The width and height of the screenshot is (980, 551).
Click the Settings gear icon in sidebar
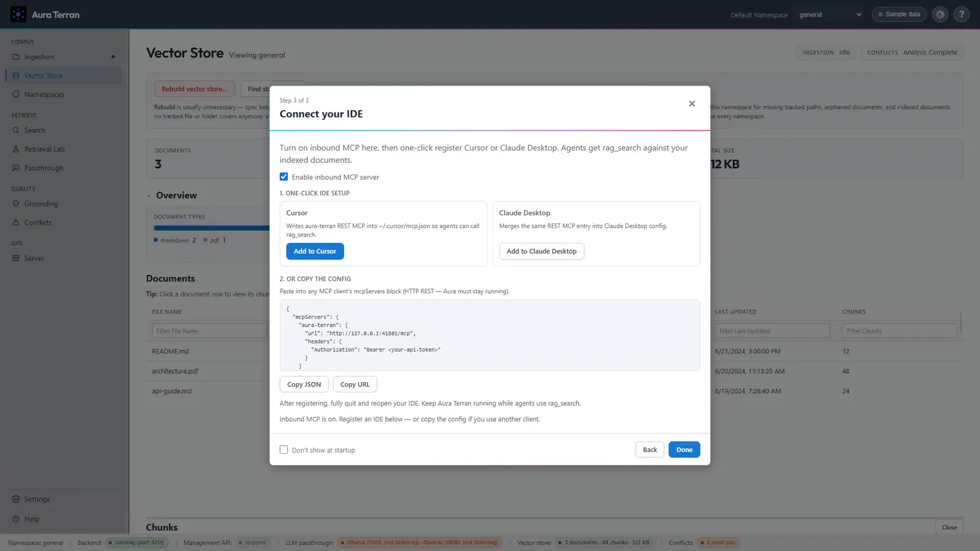[x=16, y=499]
